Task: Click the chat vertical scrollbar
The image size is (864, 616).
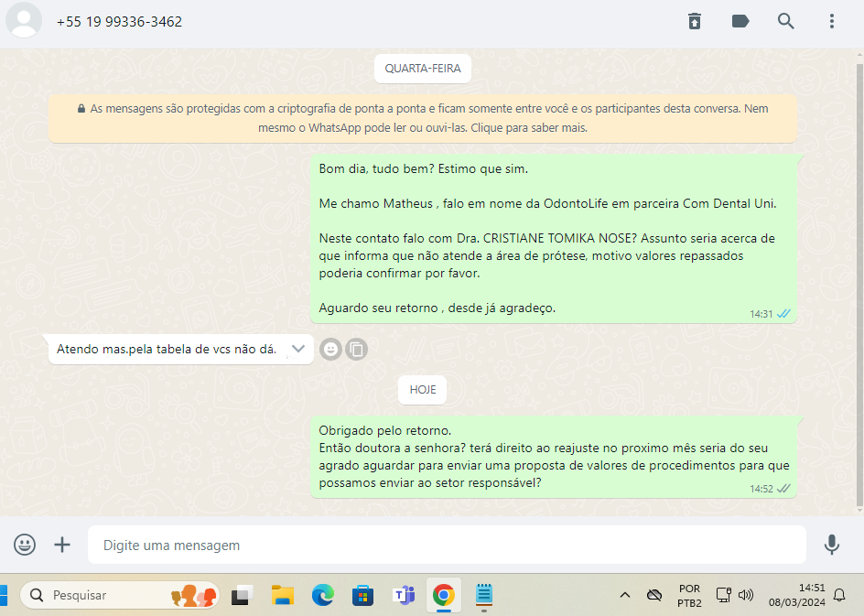Action: 860,284
